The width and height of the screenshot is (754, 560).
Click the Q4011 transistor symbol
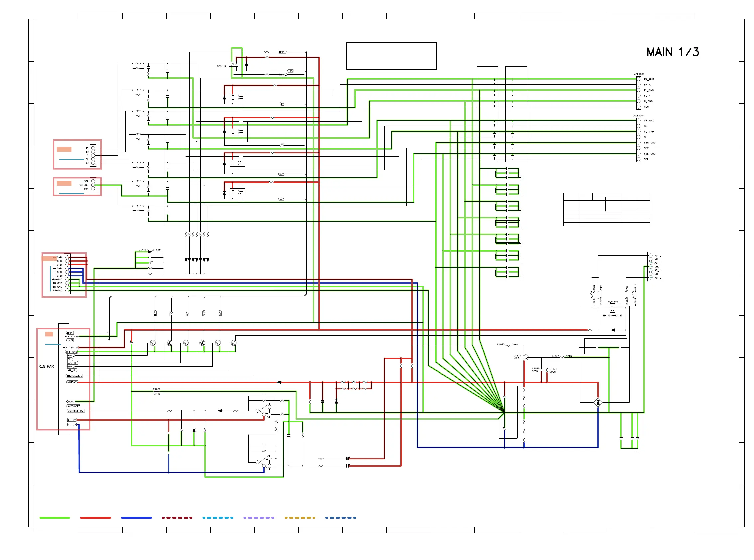pyautogui.click(x=525, y=357)
